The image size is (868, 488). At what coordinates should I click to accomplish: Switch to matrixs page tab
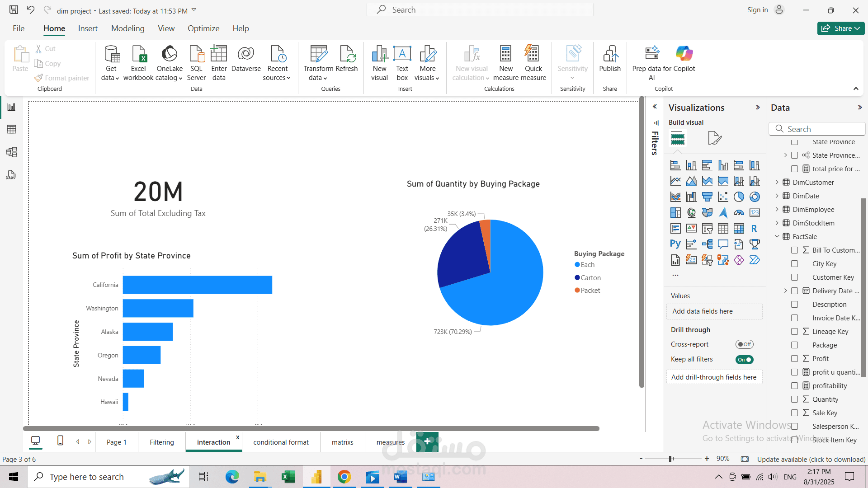pyautogui.click(x=343, y=442)
